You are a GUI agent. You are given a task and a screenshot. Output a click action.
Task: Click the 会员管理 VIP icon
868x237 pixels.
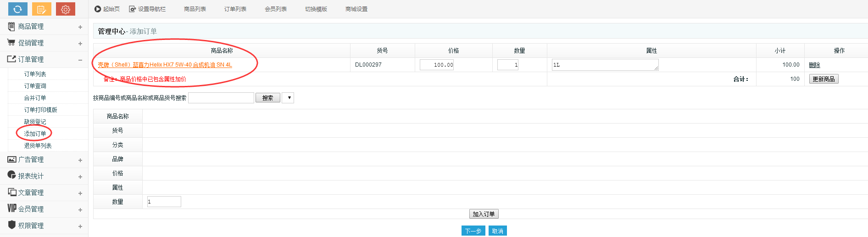(x=12, y=209)
